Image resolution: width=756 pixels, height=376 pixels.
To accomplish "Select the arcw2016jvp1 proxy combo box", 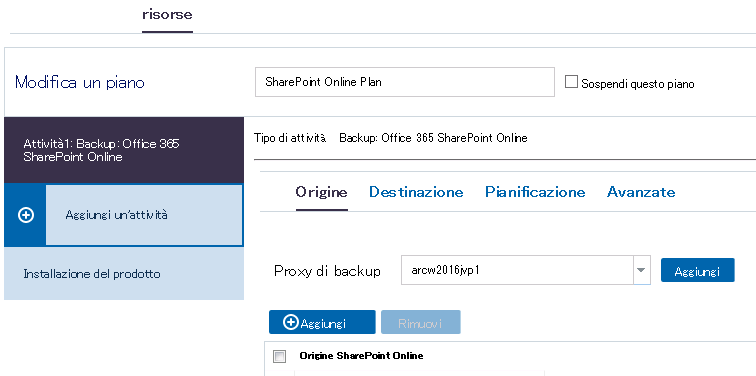I will 526,270.
